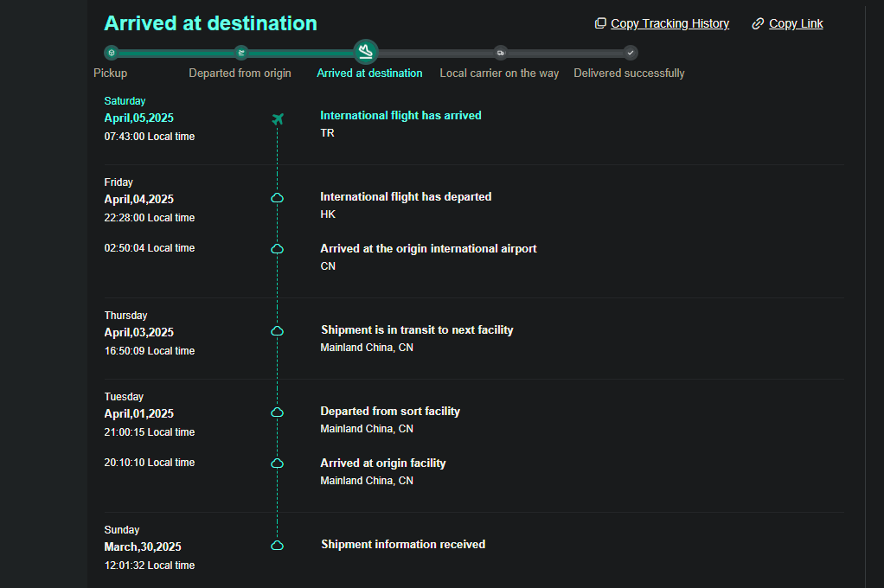Image resolution: width=884 pixels, height=588 pixels.
Task: Click cloud marker for Arrived at origin facility
Action: 278,463
